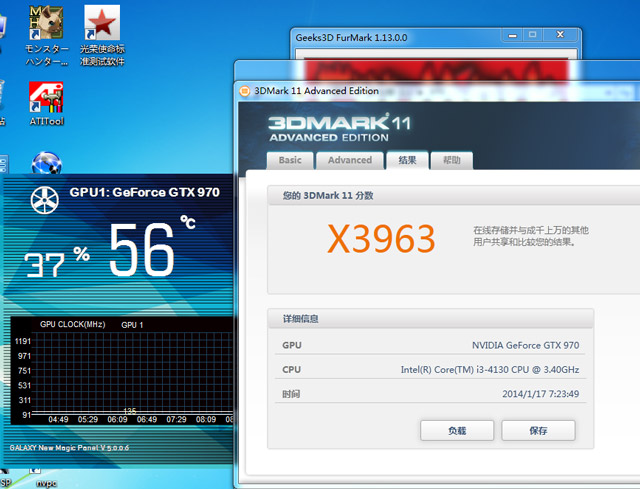640x489 pixels.
Task: Click the 负载 load button
Action: coord(457,430)
